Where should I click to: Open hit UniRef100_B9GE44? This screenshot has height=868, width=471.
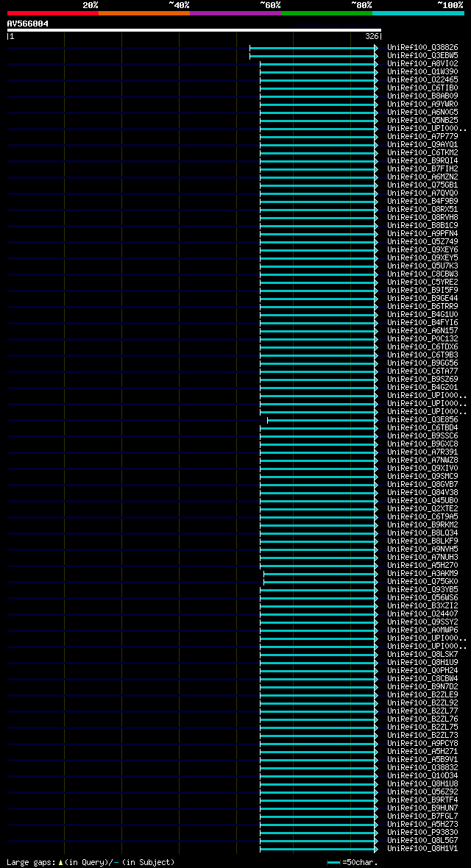(422, 299)
